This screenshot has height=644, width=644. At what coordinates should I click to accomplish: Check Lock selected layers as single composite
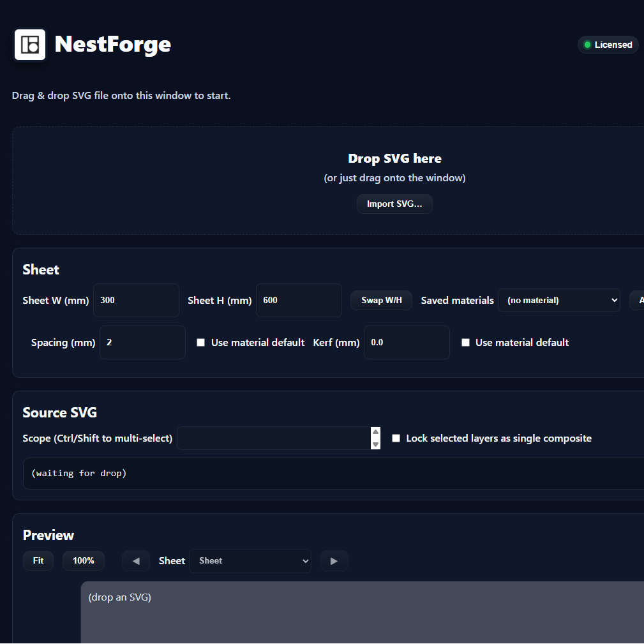396,438
